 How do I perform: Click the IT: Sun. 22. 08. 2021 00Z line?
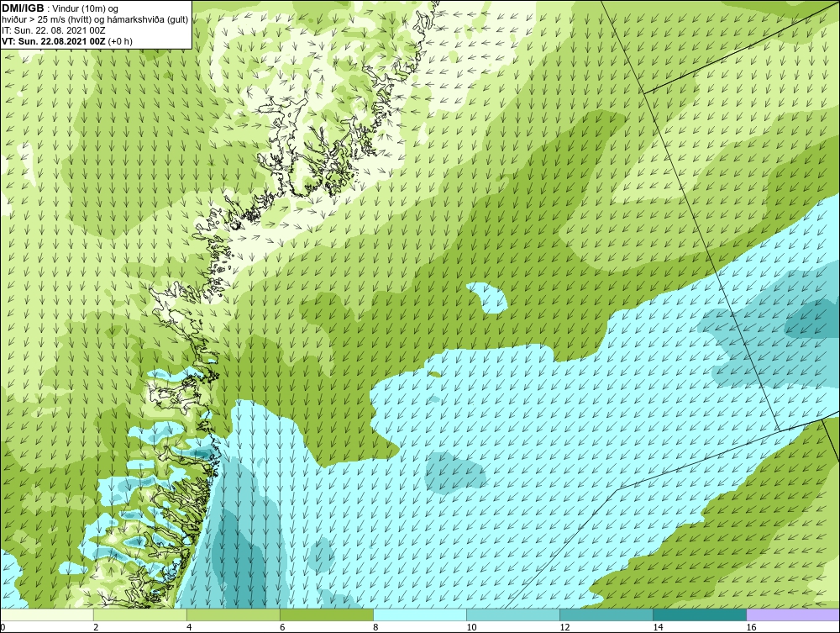(54, 30)
